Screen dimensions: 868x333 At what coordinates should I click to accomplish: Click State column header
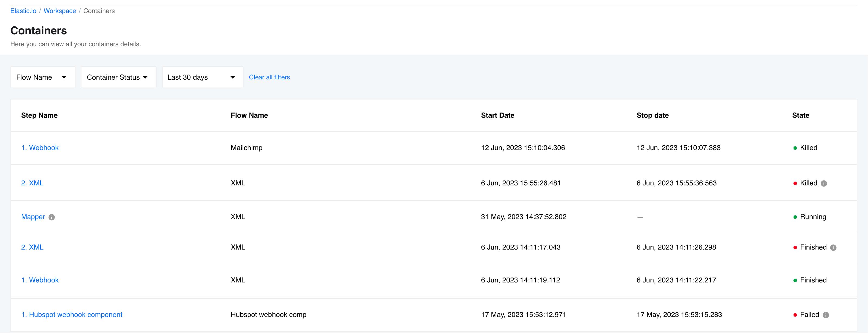click(x=801, y=115)
